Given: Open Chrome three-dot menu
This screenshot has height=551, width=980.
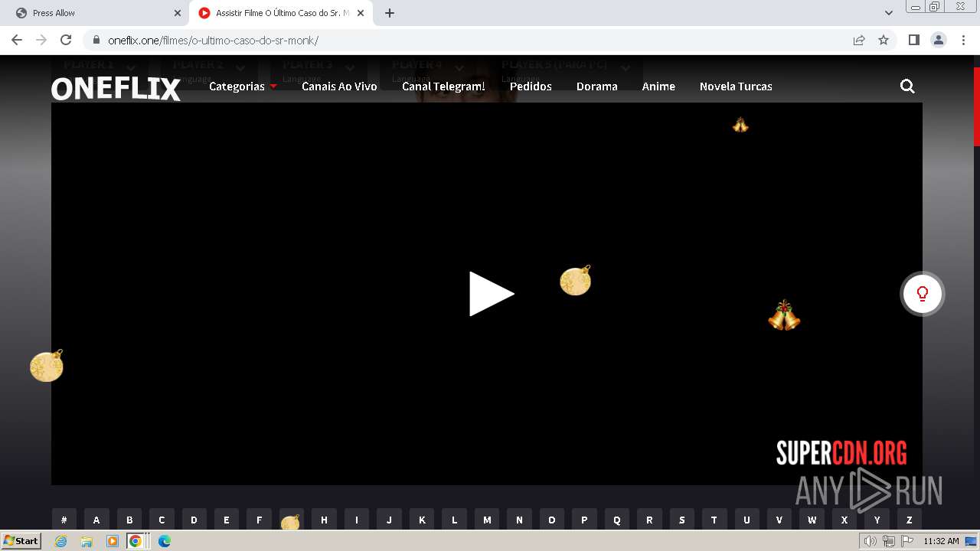Looking at the screenshot, I should [x=963, y=40].
